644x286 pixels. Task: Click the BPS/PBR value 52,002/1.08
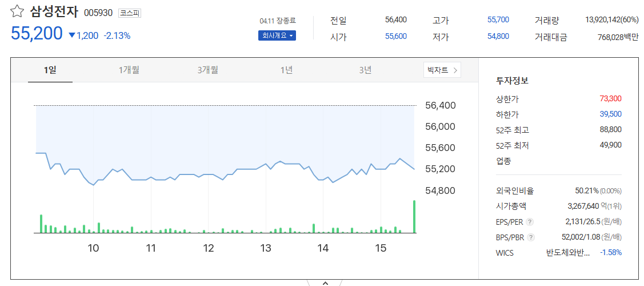(581, 237)
